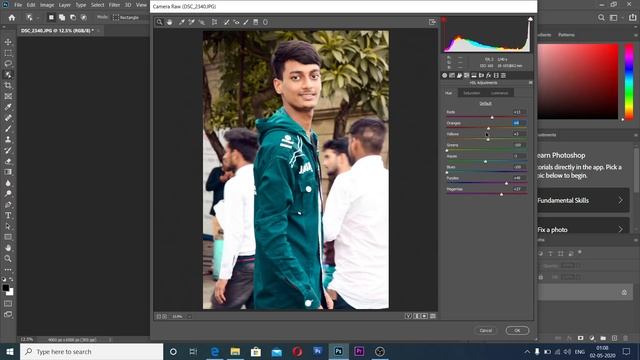Click the OK button in Camera Raw
The width and height of the screenshot is (640, 360).
517,330
